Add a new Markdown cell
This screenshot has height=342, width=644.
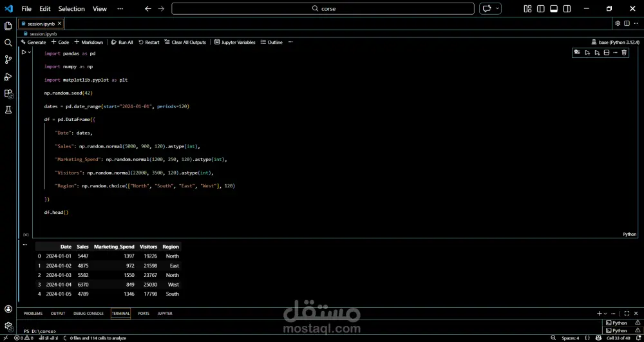(x=89, y=42)
